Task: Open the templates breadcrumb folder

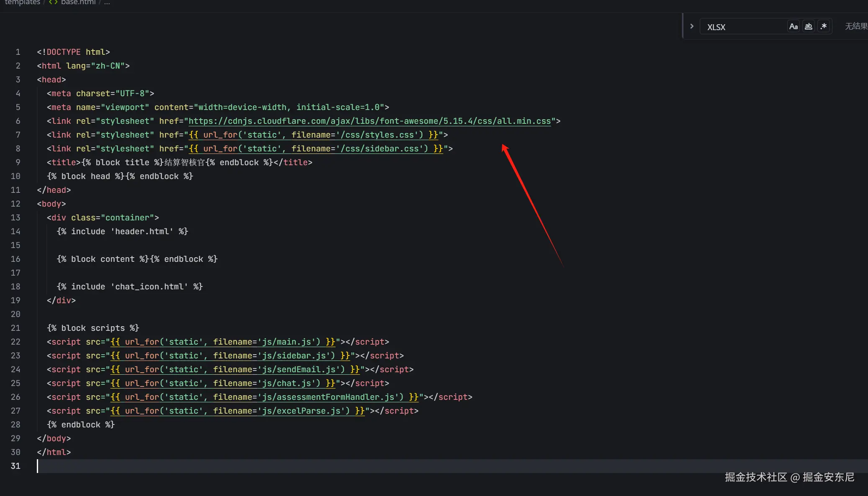Action: 22,3
